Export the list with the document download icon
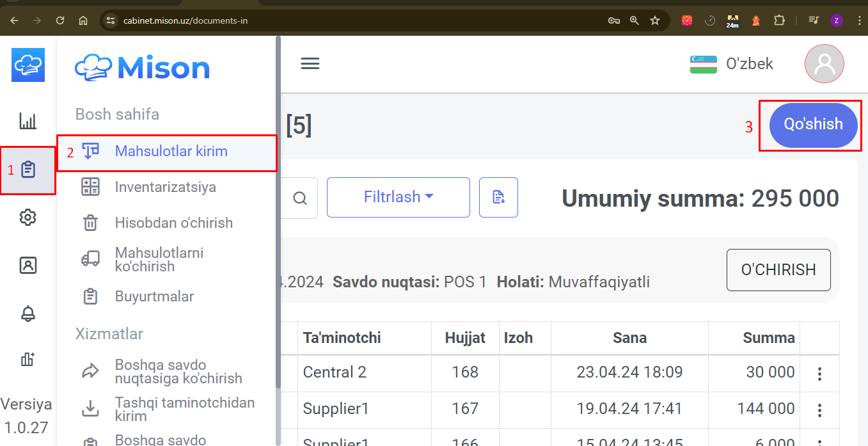The width and height of the screenshot is (868, 446). (x=498, y=197)
